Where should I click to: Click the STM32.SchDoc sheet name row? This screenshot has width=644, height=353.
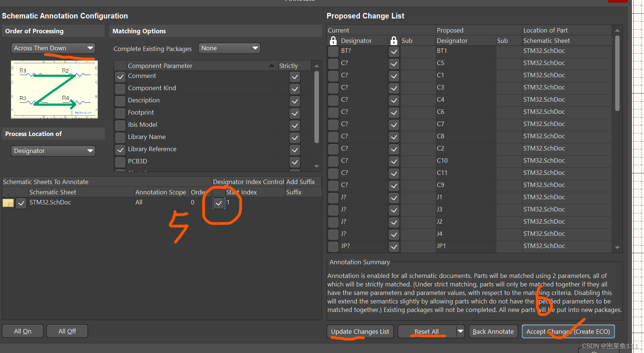coord(81,203)
